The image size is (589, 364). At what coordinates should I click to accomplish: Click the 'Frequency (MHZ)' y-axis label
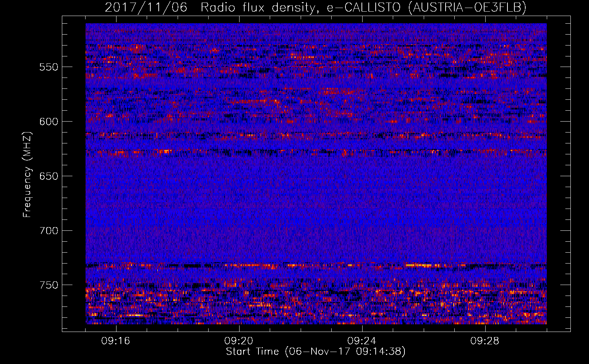pos(27,175)
